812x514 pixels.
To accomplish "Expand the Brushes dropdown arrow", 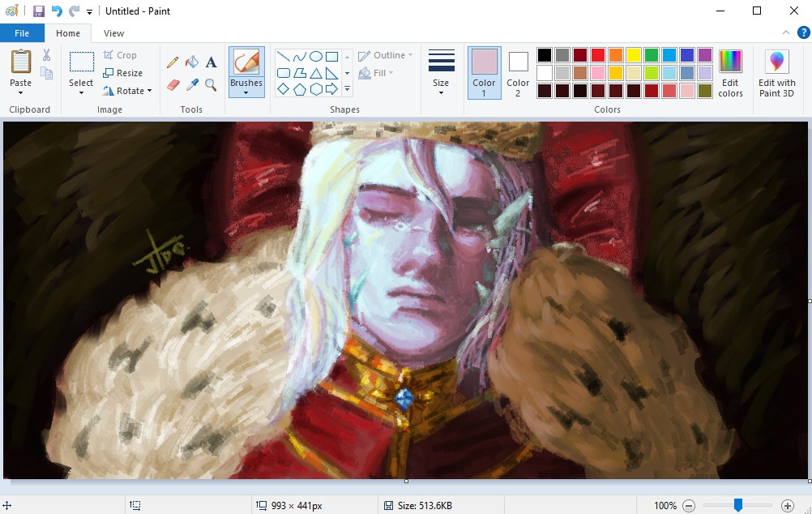I will click(246, 93).
